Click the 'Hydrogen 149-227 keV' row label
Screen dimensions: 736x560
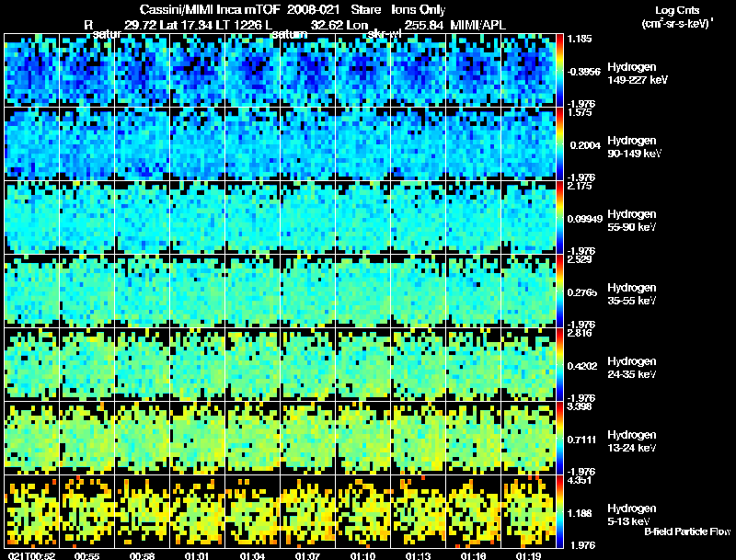638,74
